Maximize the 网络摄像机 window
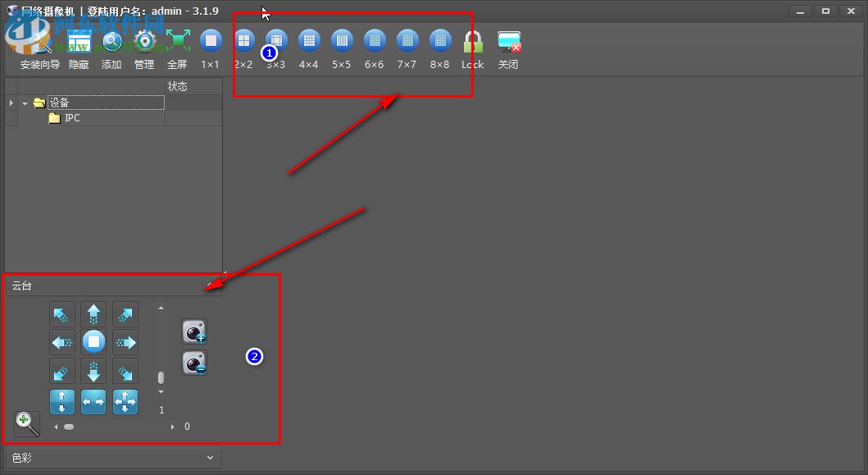Viewport: 868px width, 475px height. pyautogui.click(x=825, y=11)
